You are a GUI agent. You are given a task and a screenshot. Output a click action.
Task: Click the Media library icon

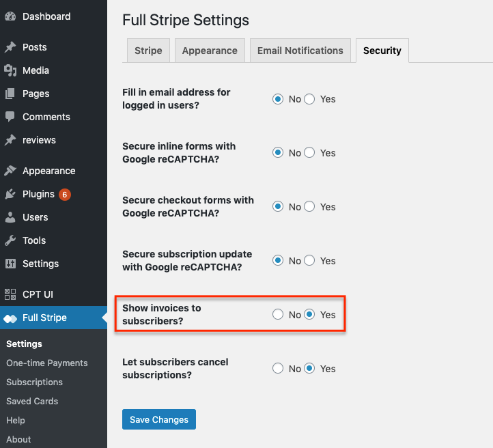pyautogui.click(x=10, y=70)
